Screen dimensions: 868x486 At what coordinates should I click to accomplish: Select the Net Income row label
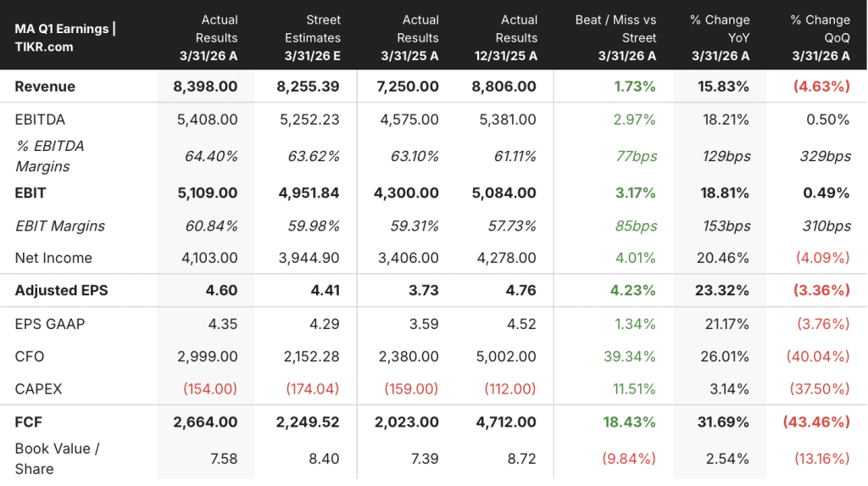(53, 258)
